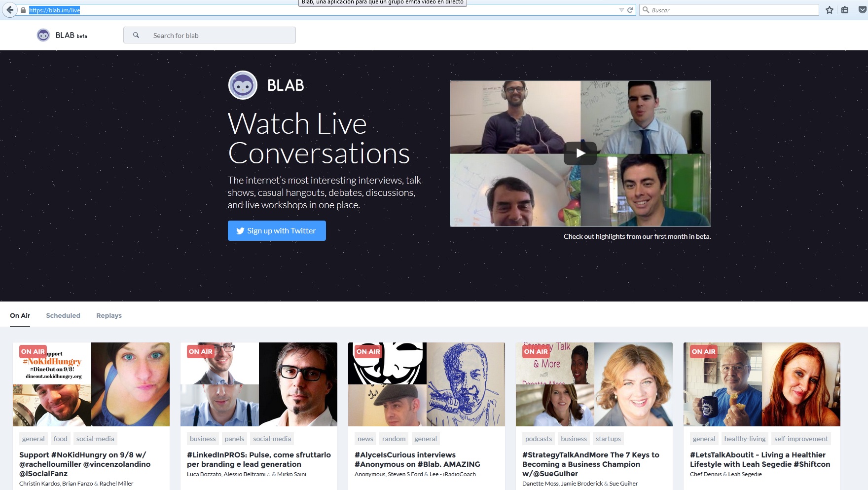This screenshot has width=868, height=490.
Task: Open the bookmarks list icon
Action: tap(845, 10)
